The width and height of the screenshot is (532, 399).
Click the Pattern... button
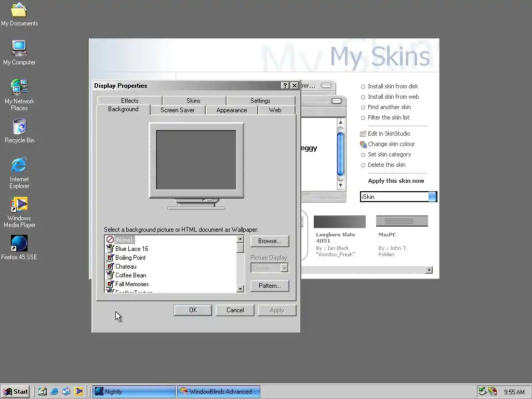point(270,286)
